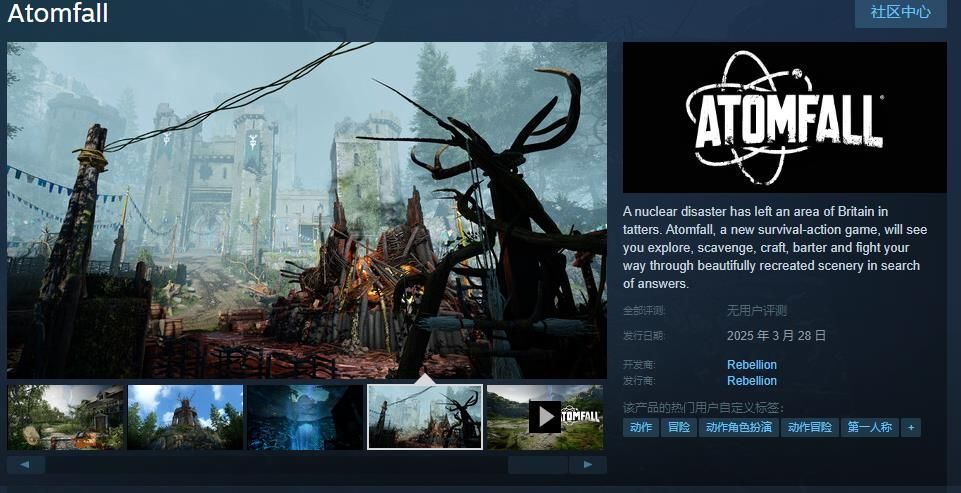961x493 pixels.
Task: Select the 动作 tag
Action: click(640, 428)
